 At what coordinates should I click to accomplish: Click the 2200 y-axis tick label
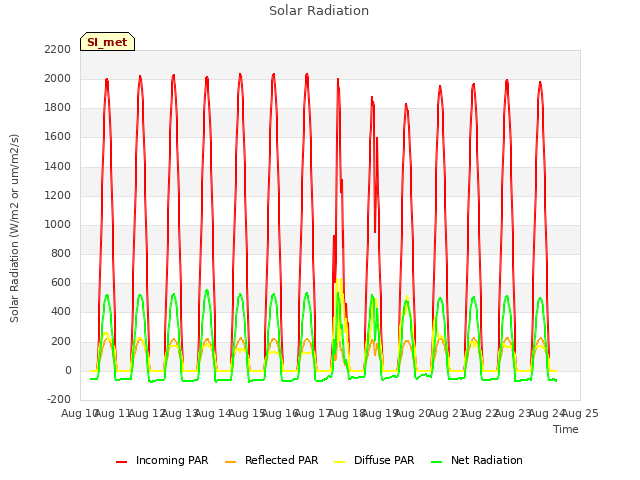pos(58,49)
